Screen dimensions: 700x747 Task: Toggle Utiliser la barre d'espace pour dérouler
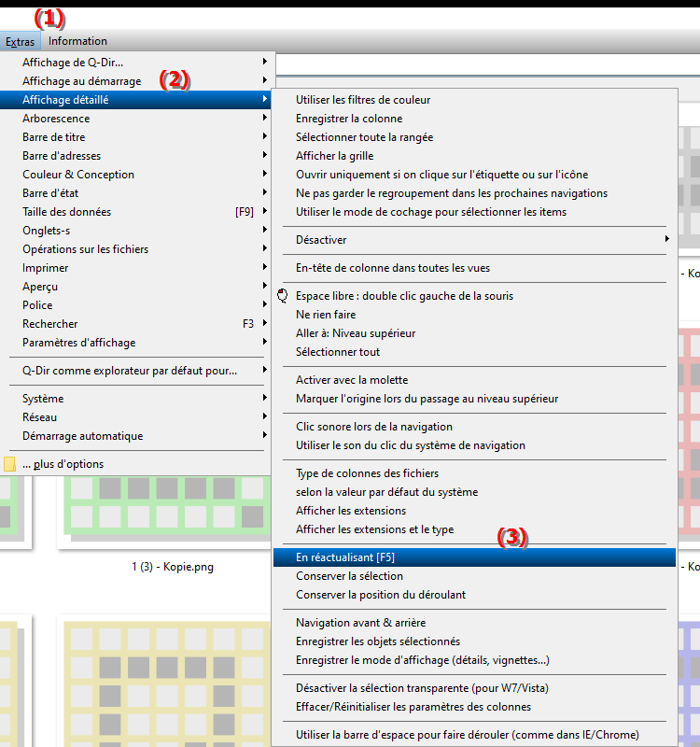coord(474,735)
